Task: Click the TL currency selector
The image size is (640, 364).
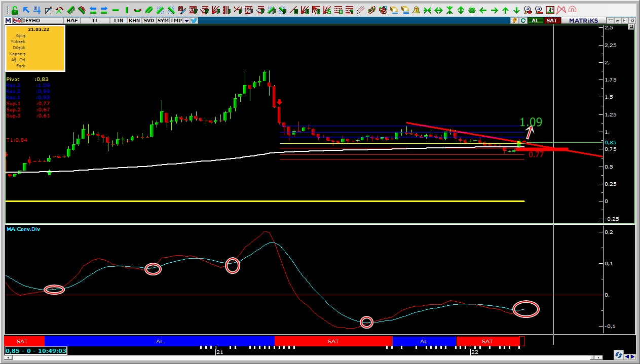Action: pos(95,20)
